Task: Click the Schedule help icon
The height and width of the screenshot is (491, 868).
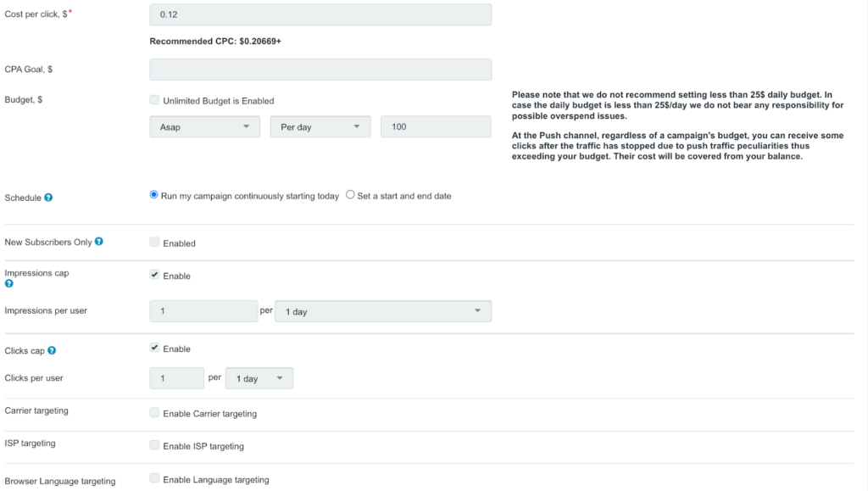Action: [x=48, y=198]
